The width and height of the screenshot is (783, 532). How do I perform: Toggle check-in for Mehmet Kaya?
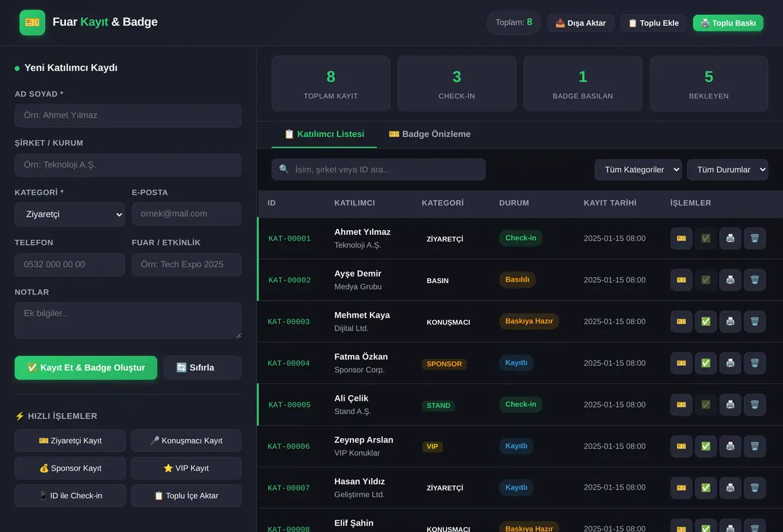[705, 321]
